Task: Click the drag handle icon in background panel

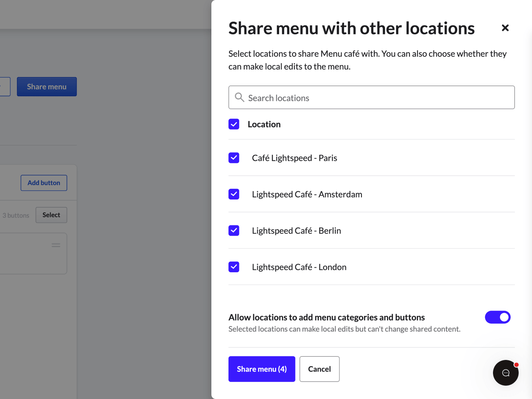Action: tap(56, 245)
